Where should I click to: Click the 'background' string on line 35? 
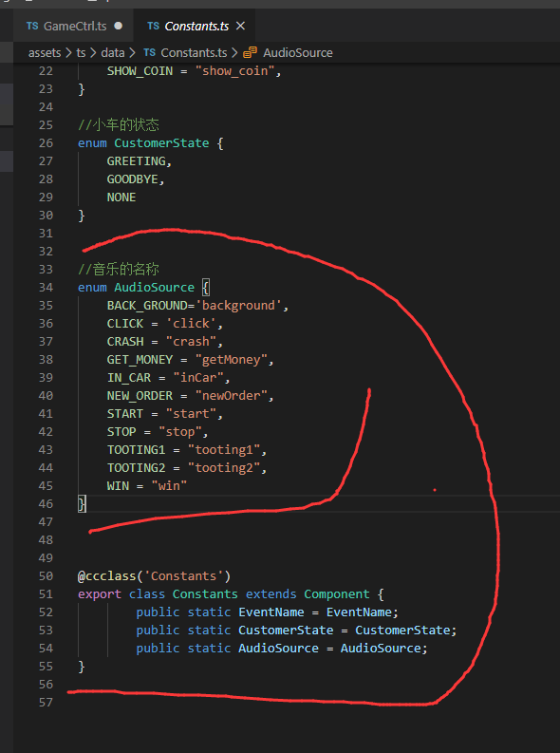pyautogui.click(x=238, y=306)
